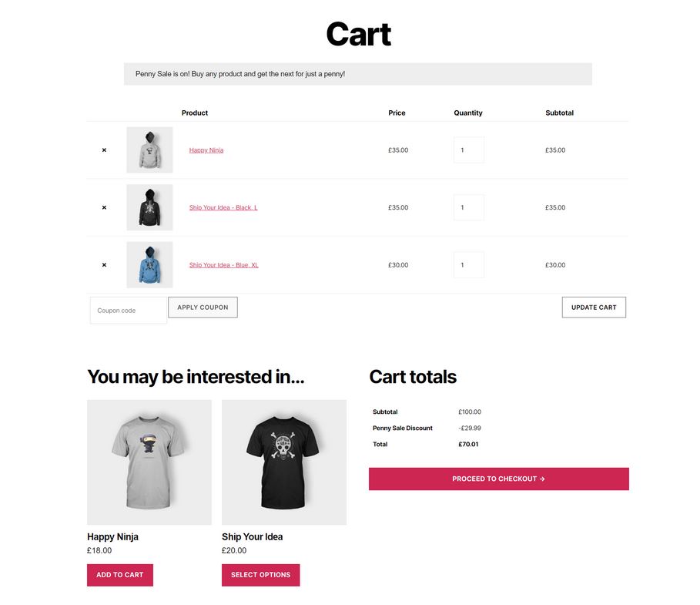Open the blue Ship Your Idea hoodie thumbnail

(x=149, y=264)
